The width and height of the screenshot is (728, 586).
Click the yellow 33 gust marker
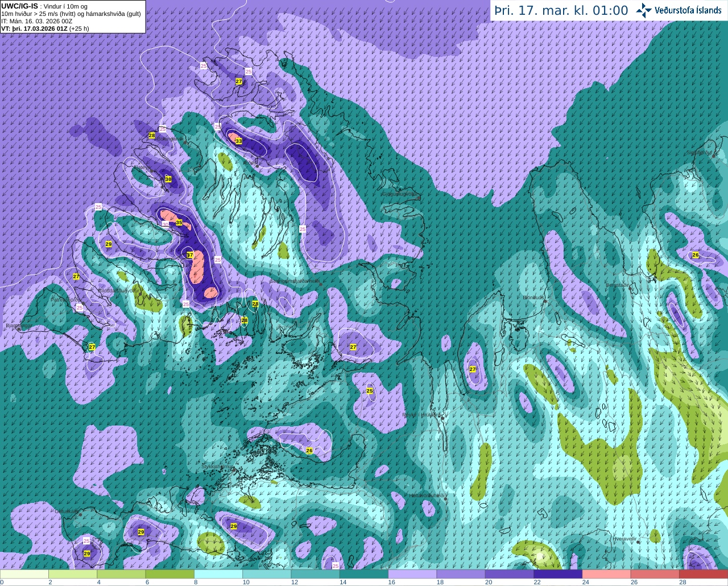[239, 141]
